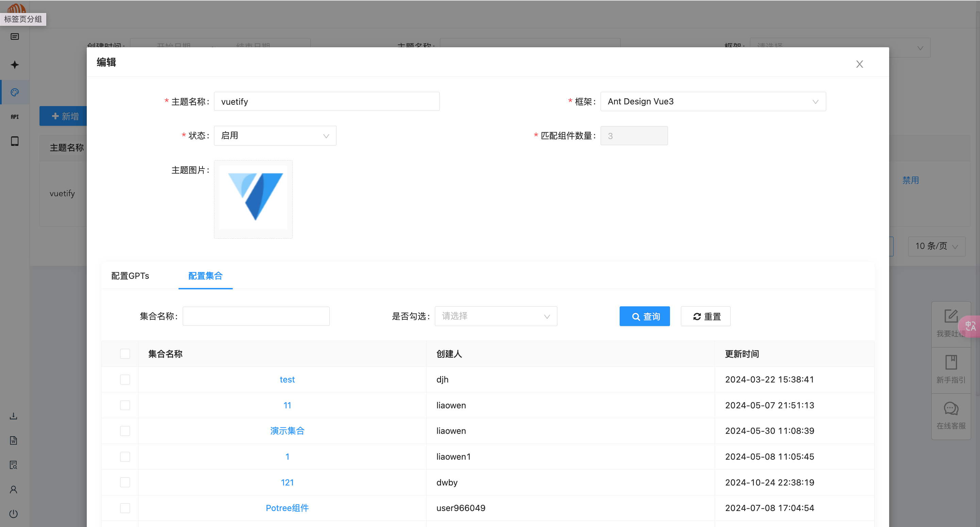980x527 pixels.
Task: Toggle the select-all header checkbox
Action: coord(125,354)
